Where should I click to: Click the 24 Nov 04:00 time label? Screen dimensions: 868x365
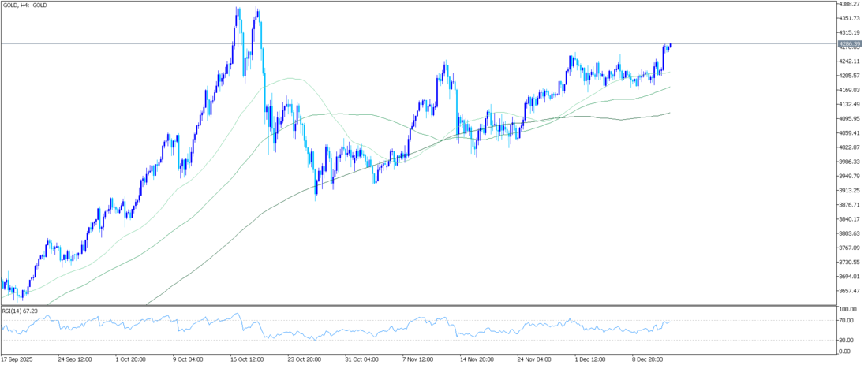pyautogui.click(x=533, y=359)
